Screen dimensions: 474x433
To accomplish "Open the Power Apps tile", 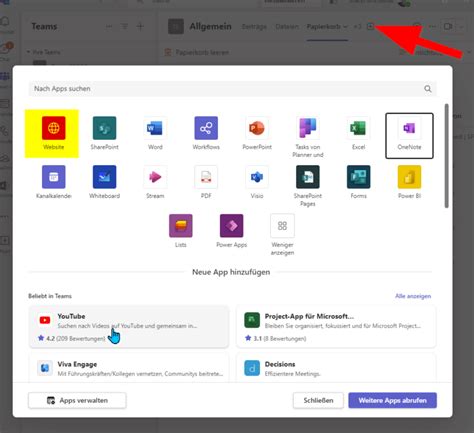I will click(x=231, y=231).
